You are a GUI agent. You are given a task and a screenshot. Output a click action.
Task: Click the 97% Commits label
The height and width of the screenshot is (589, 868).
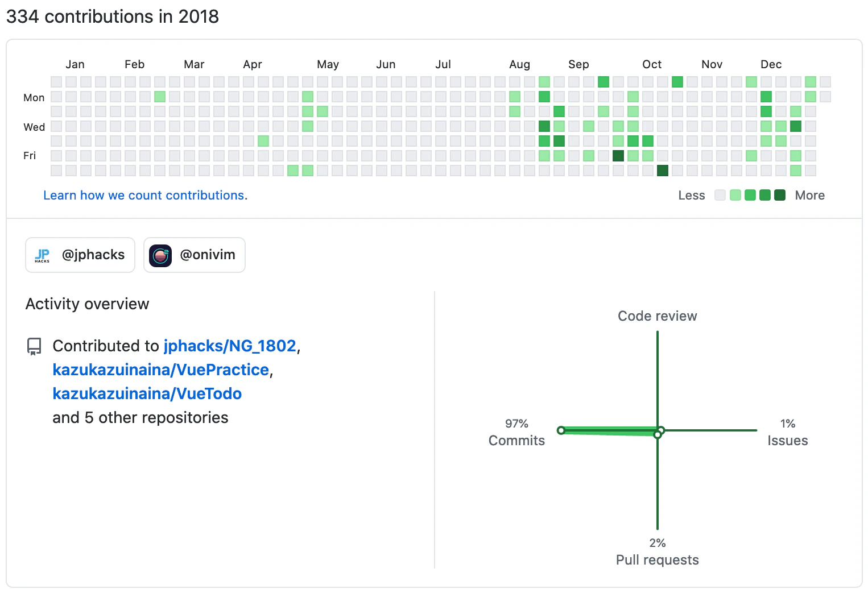(x=516, y=432)
